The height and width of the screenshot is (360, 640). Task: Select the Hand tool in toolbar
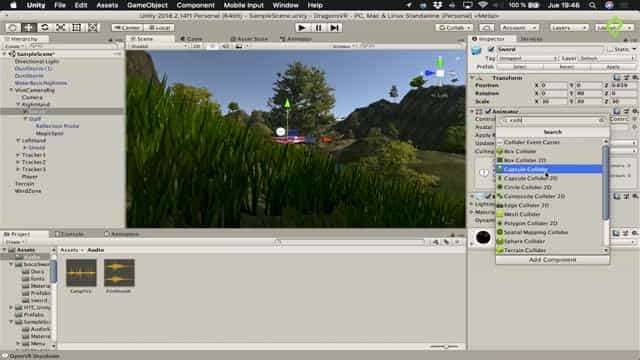(x=13, y=27)
